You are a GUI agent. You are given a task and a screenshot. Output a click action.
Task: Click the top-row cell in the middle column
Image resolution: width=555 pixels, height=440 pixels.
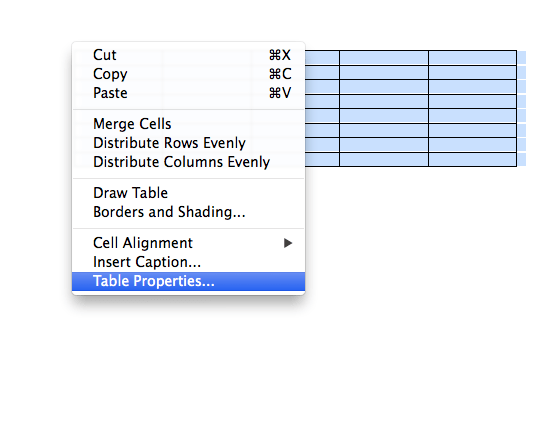(384, 58)
